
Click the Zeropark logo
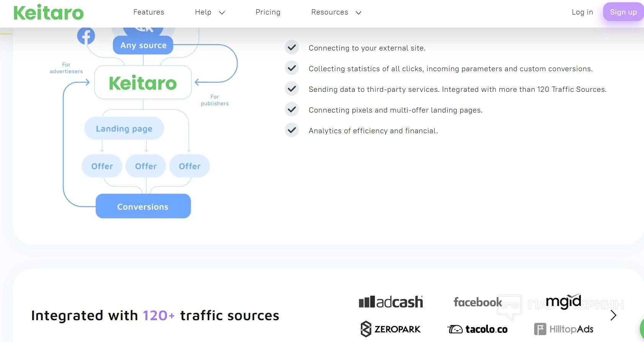coord(390,329)
